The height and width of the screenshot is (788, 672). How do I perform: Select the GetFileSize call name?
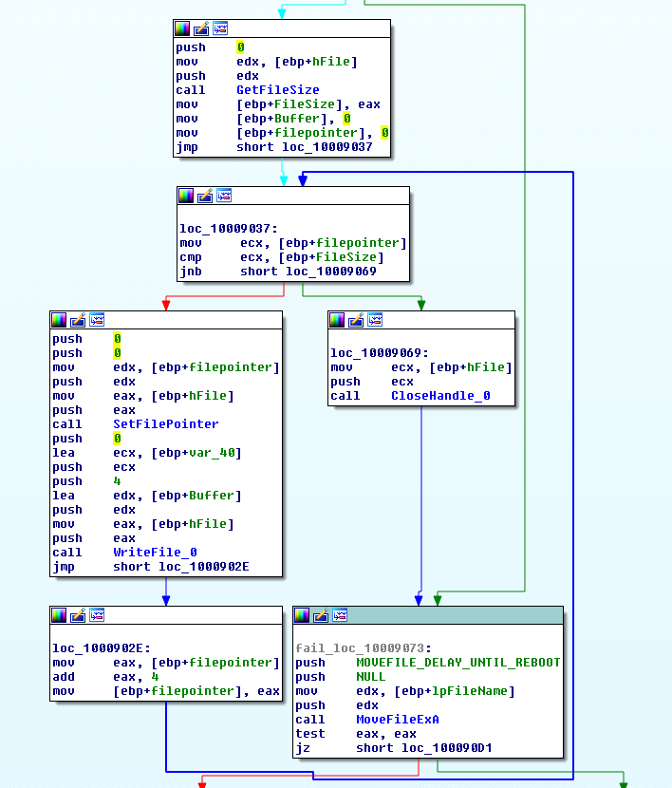coord(277,90)
